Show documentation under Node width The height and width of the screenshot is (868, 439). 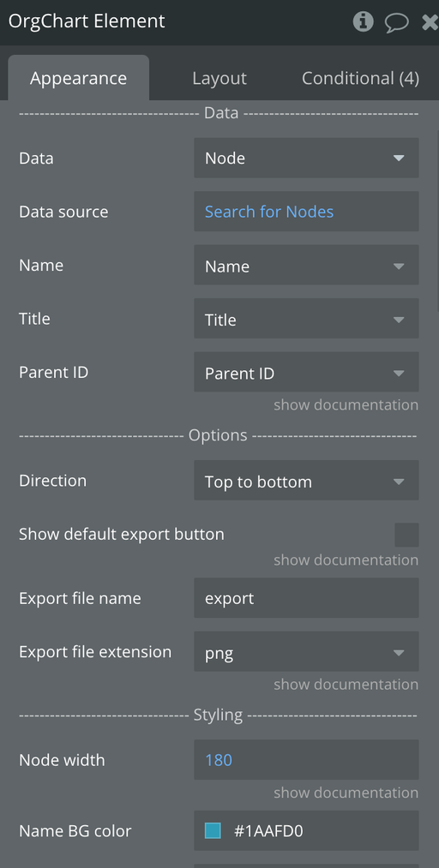346,793
